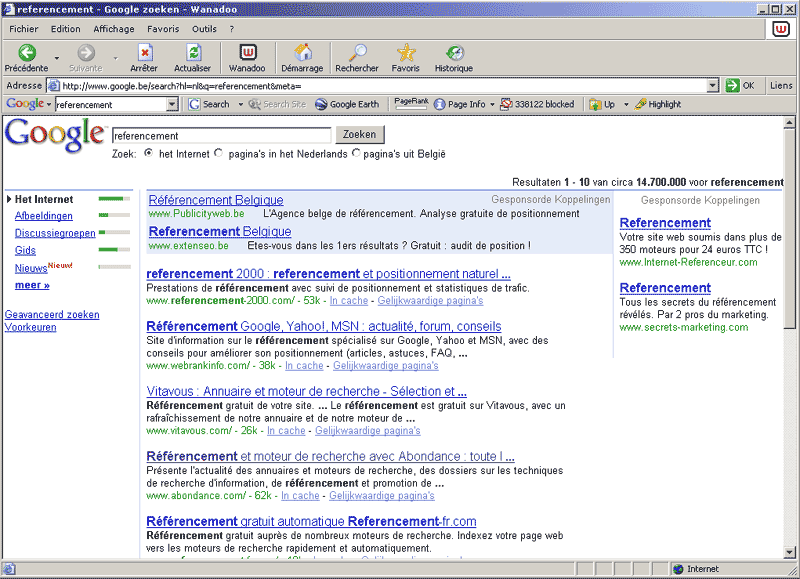Image resolution: width=800 pixels, height=579 pixels.
Task: Open the Favoris star icon
Action: (x=406, y=52)
